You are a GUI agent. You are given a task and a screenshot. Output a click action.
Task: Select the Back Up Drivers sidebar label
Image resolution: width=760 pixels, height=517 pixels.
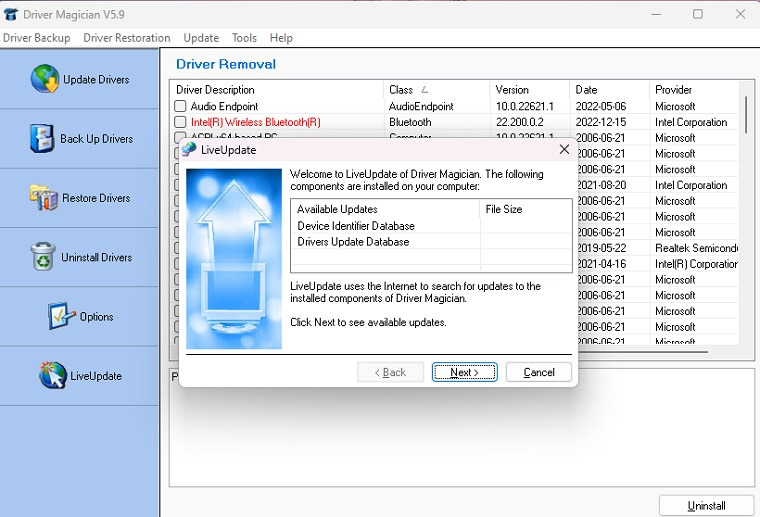point(96,139)
